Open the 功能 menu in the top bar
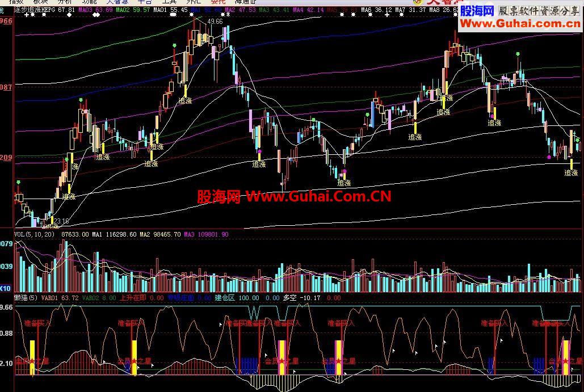584x392 pixels. (x=90, y=2)
